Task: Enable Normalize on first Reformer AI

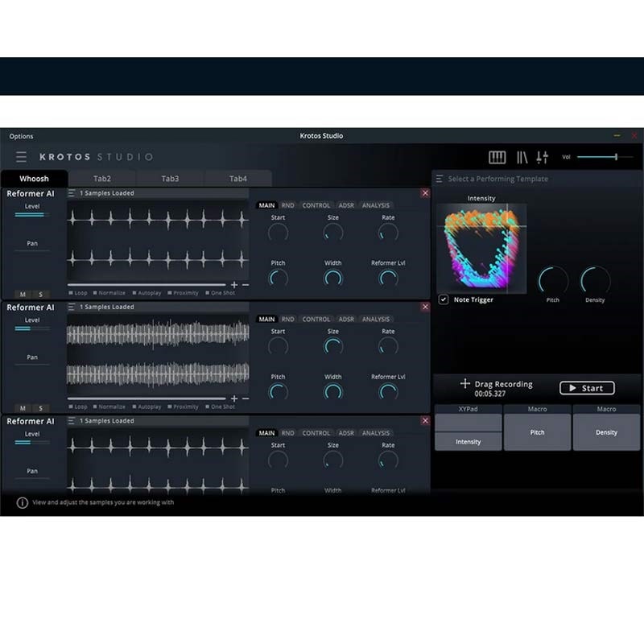Action: (x=109, y=293)
